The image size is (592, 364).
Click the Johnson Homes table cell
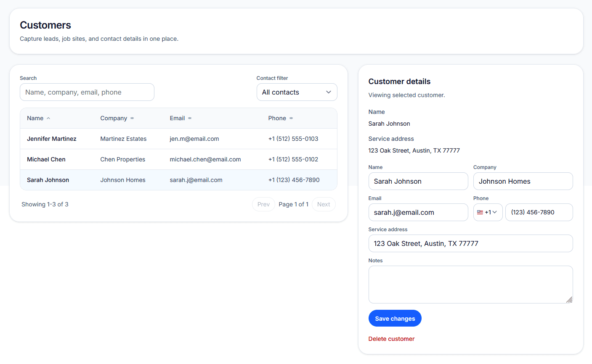coord(123,180)
